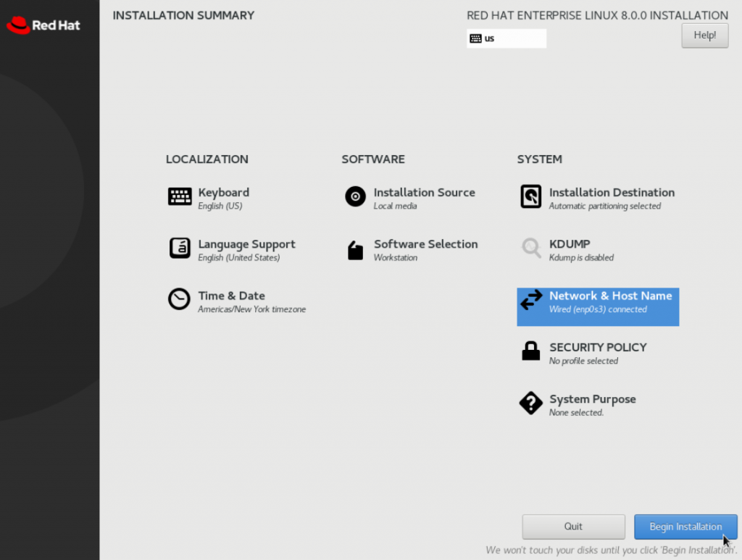The image size is (742, 560).
Task: Open SECURITY POLICY label
Action: pos(598,347)
